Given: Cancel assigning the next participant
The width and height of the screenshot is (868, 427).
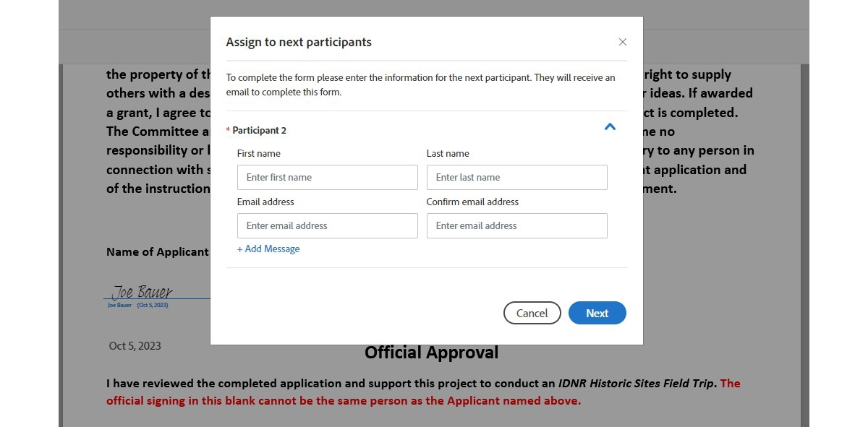Looking at the screenshot, I should pyautogui.click(x=532, y=313).
